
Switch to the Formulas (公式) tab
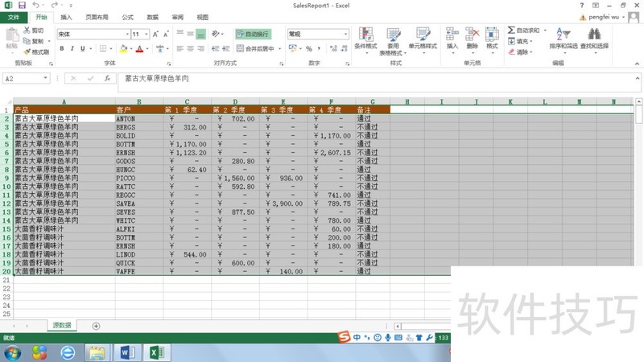point(128,17)
